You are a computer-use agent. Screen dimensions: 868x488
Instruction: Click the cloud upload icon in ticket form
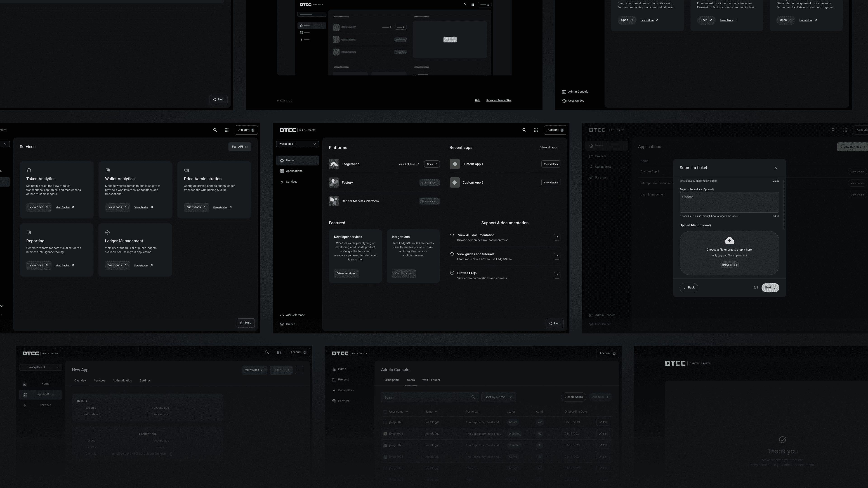coord(729,240)
